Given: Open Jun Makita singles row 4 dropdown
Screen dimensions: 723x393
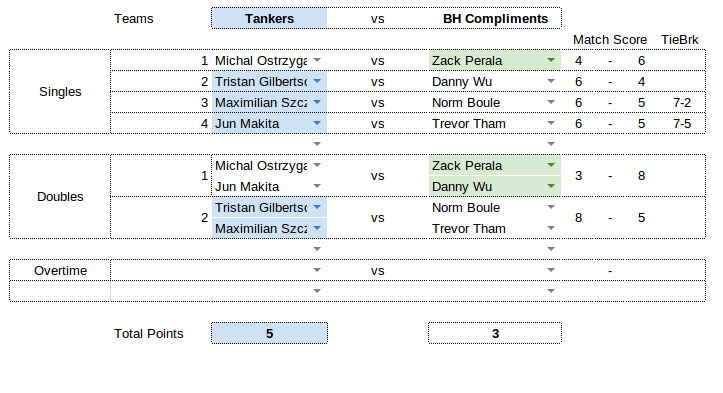Looking at the screenshot, I should pyautogui.click(x=317, y=123).
